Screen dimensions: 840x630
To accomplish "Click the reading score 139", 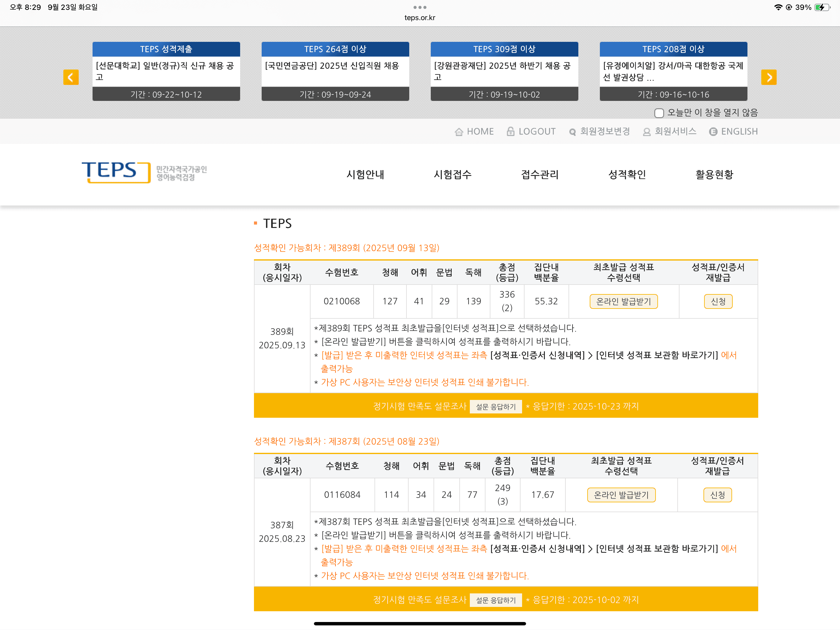I will (473, 301).
